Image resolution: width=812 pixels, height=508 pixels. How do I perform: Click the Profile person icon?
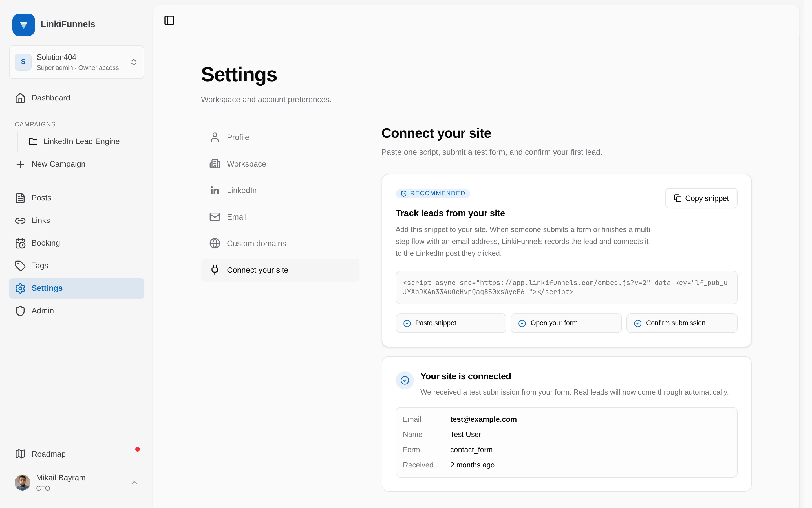pyautogui.click(x=215, y=137)
